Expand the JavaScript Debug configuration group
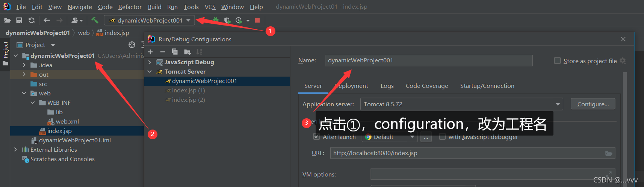The width and height of the screenshot is (644, 187). (150, 62)
